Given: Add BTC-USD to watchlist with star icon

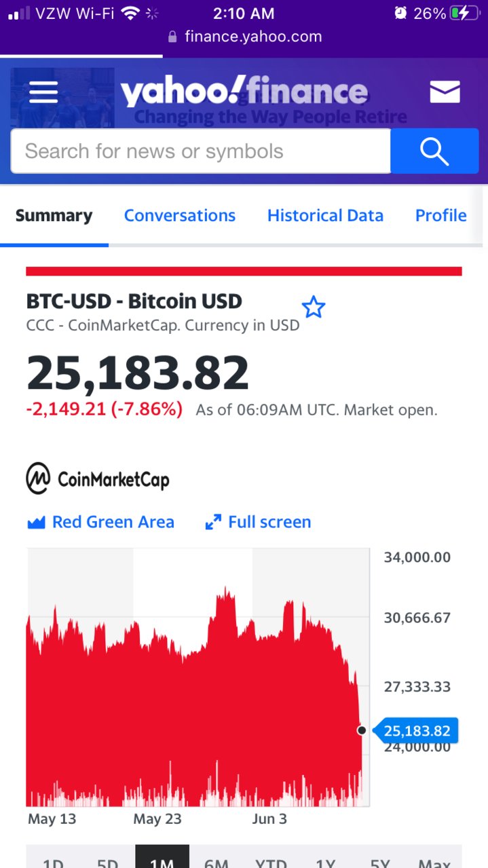Looking at the screenshot, I should pos(313,307).
